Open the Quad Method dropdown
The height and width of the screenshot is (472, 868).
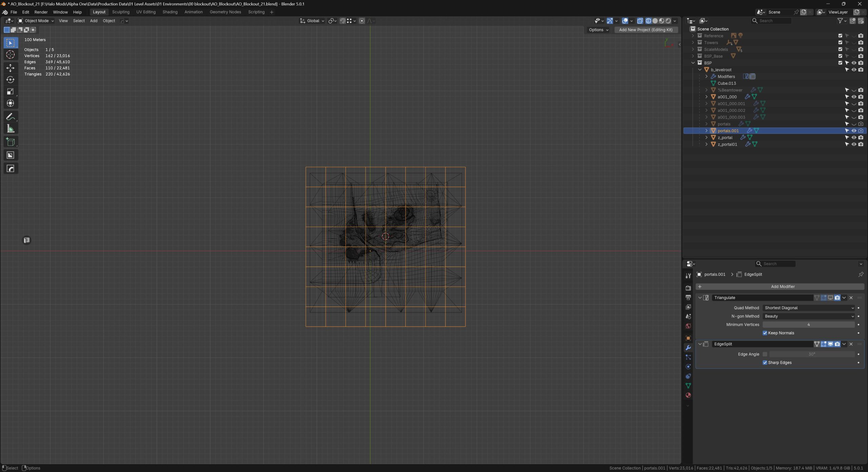pyautogui.click(x=808, y=308)
